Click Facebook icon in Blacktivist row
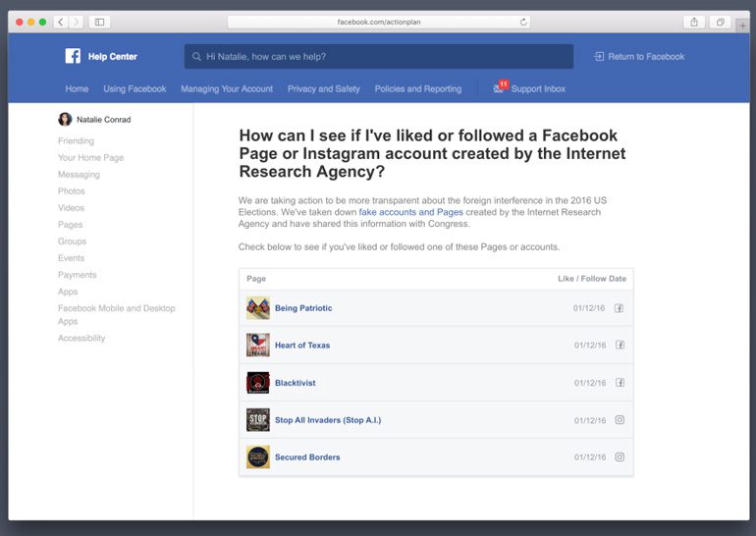Screen dimensions: 756x536 coord(621,383)
